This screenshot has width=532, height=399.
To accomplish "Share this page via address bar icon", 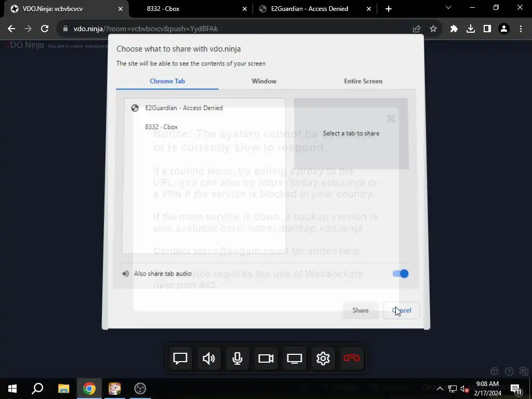I will (x=417, y=29).
